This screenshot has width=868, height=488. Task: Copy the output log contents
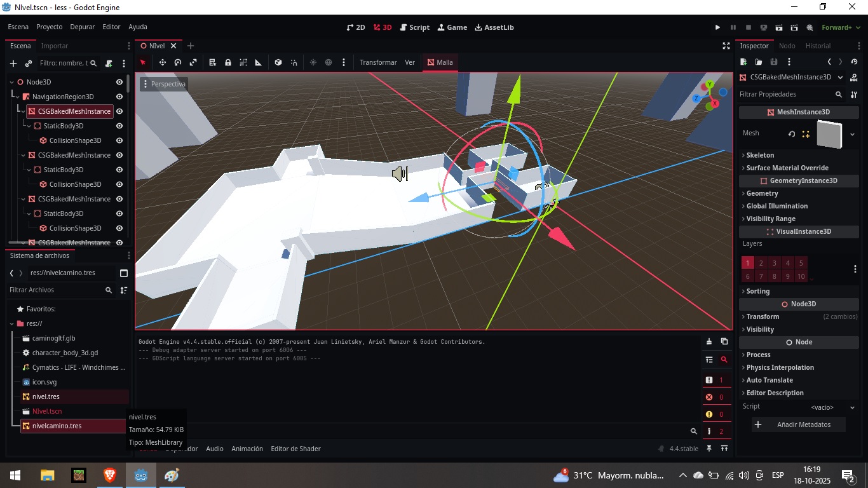click(x=724, y=342)
